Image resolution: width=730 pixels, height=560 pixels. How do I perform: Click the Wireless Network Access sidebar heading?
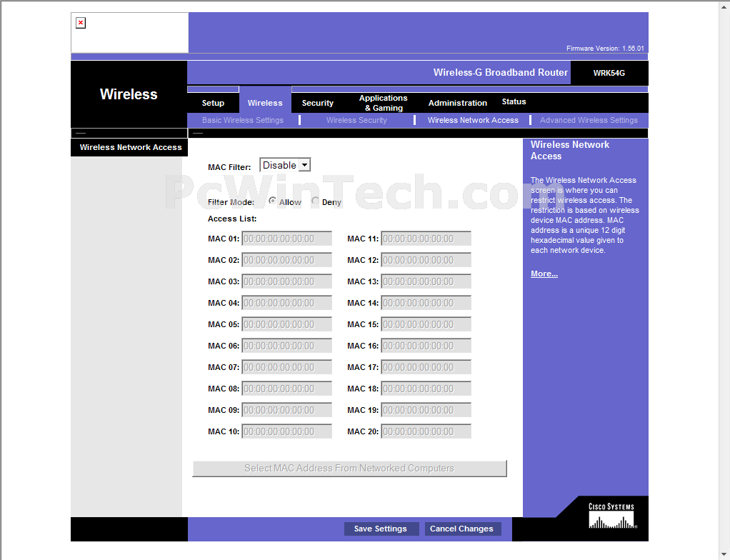131,147
